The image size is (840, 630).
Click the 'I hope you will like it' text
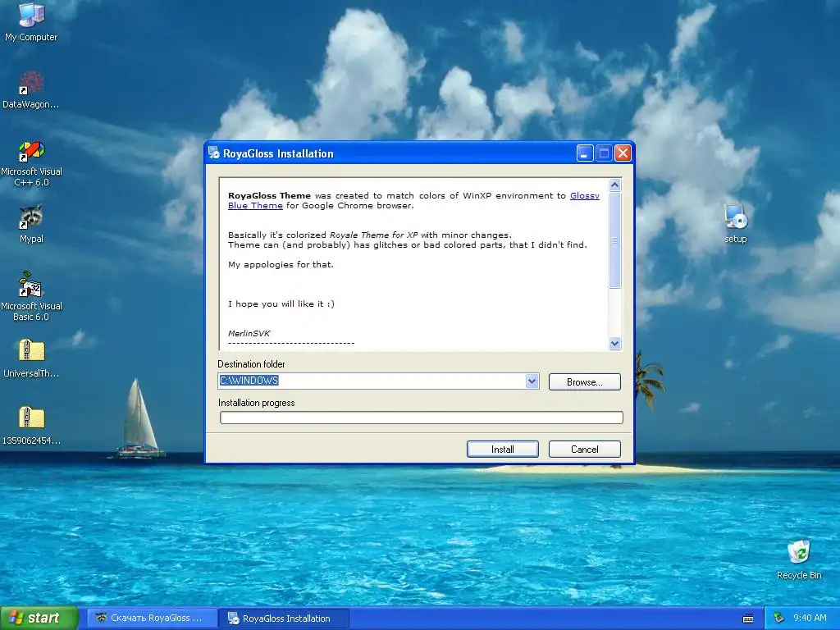281,304
